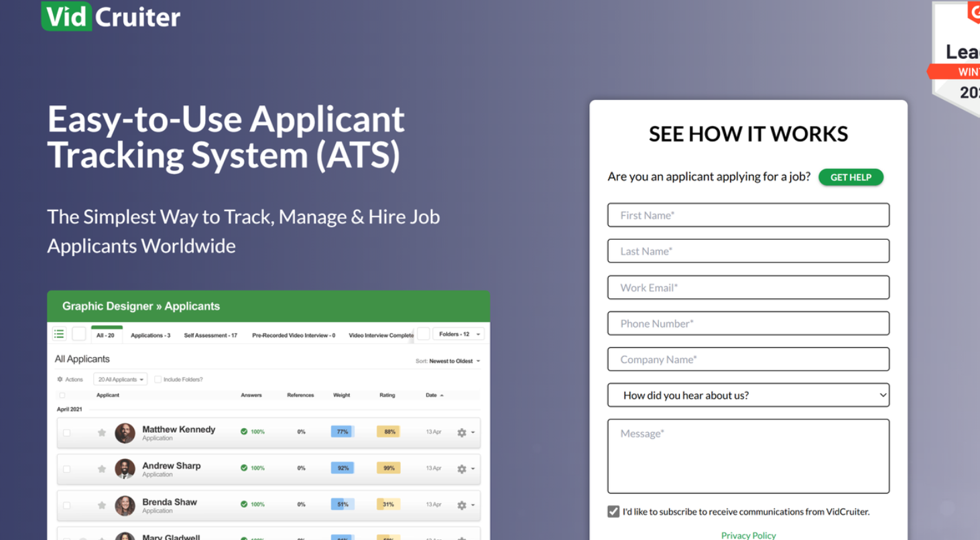Screen dimensions: 980x540
Task: Click Brenda Shaw's 31% rating bar
Action: point(389,504)
